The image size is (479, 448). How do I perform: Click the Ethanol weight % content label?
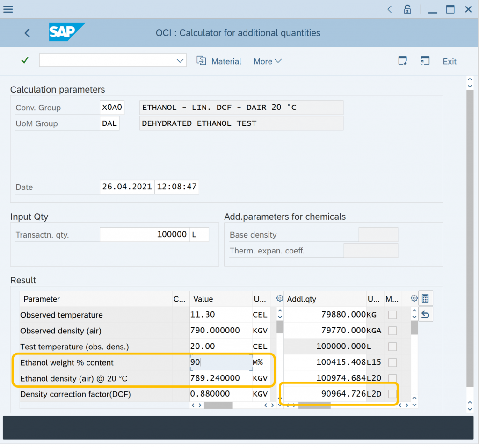pyautogui.click(x=66, y=362)
